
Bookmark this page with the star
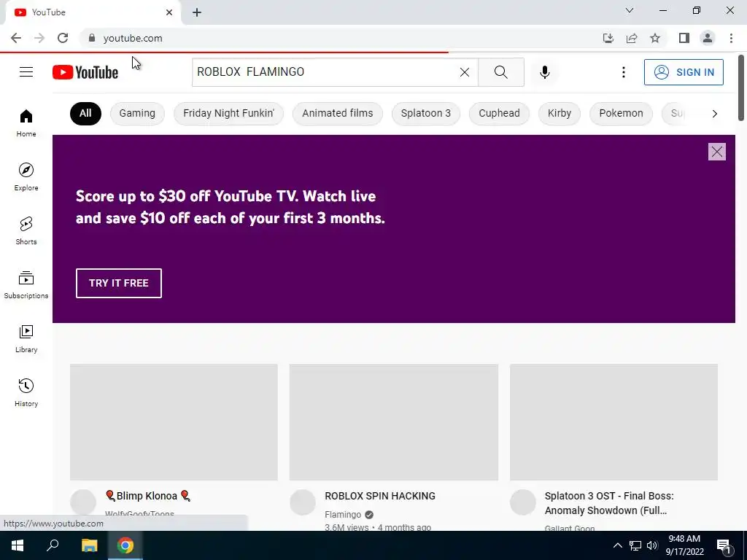pyautogui.click(x=655, y=38)
